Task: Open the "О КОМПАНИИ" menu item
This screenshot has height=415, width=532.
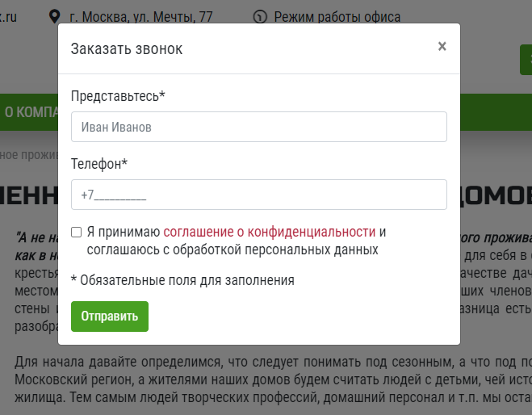Action: (x=29, y=112)
